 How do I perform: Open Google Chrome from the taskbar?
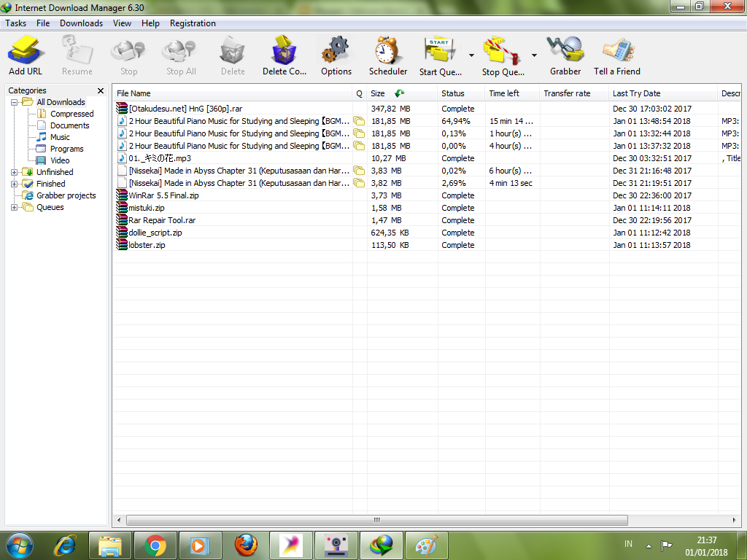click(155, 545)
